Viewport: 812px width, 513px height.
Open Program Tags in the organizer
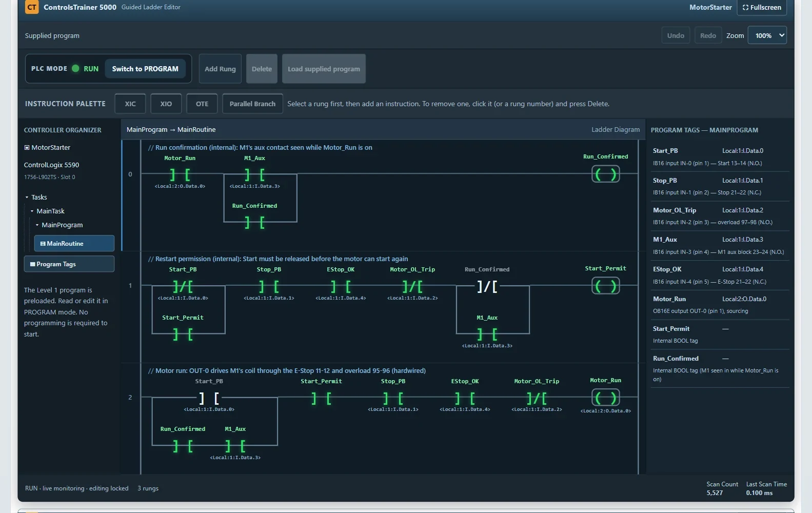(x=69, y=264)
